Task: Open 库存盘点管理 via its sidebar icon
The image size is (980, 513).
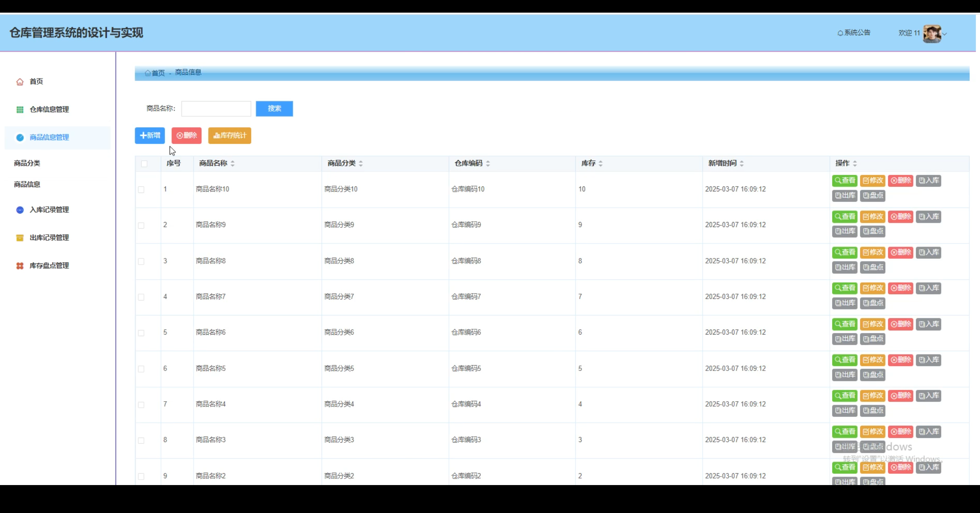Action: [x=20, y=265]
